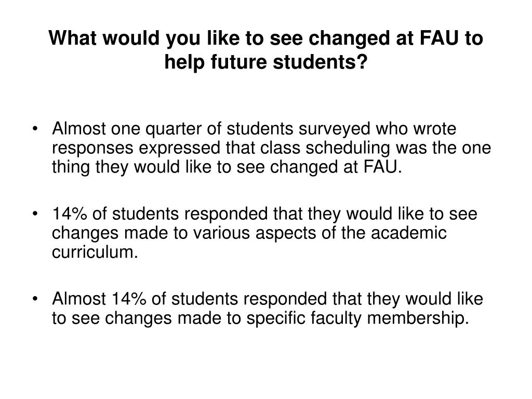This screenshot has height=399, width=532.
Task: Select the title line 'help future students?'
Action: click(x=266, y=62)
